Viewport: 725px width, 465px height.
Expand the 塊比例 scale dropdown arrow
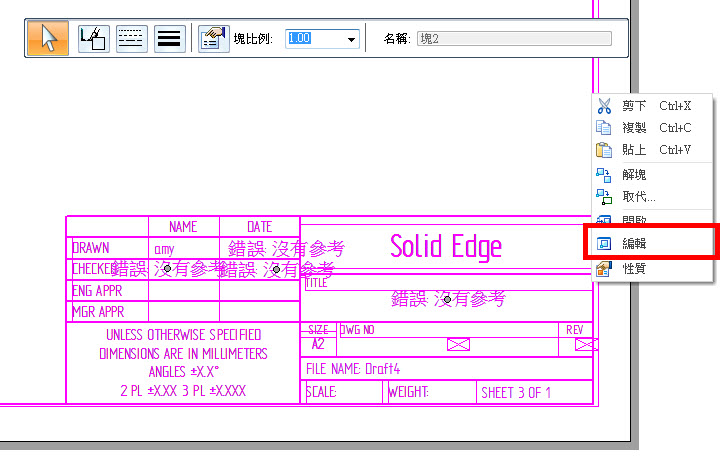point(351,39)
